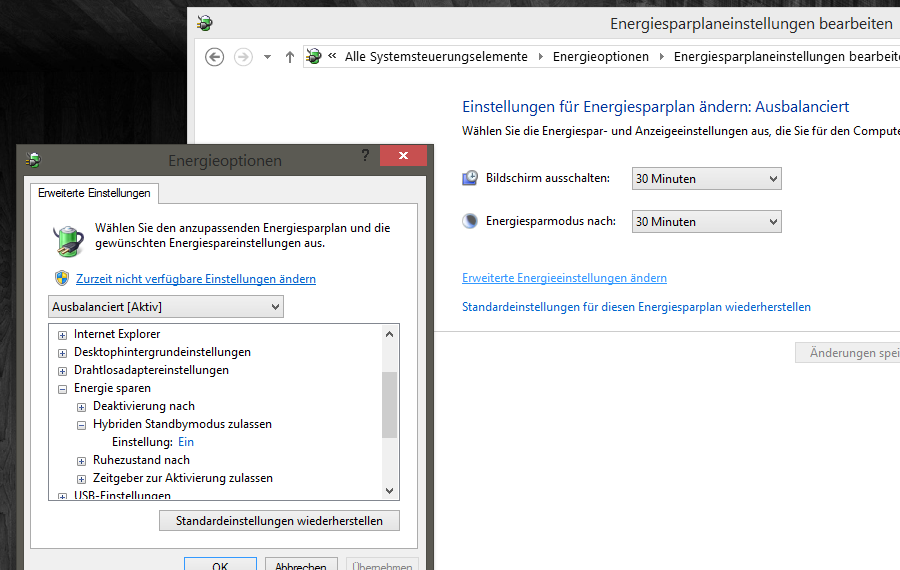Click the OK button
900x570 pixels.
point(220,564)
